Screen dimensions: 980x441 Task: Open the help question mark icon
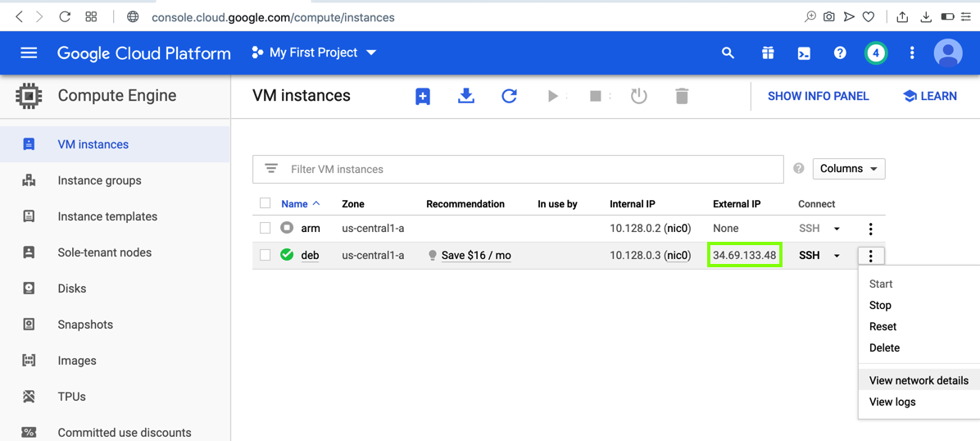pyautogui.click(x=840, y=53)
